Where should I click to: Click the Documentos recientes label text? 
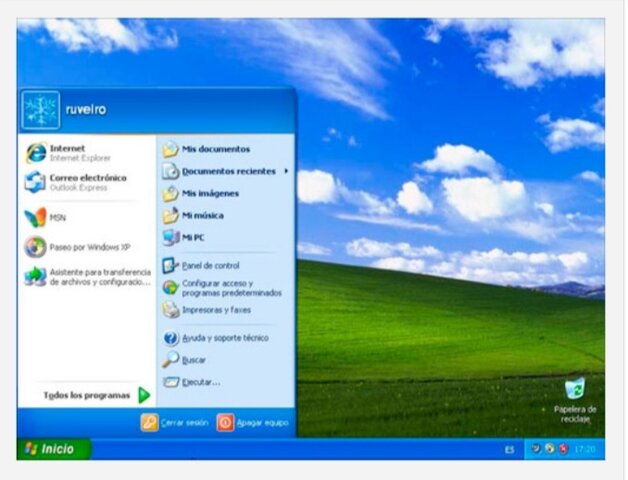229,171
